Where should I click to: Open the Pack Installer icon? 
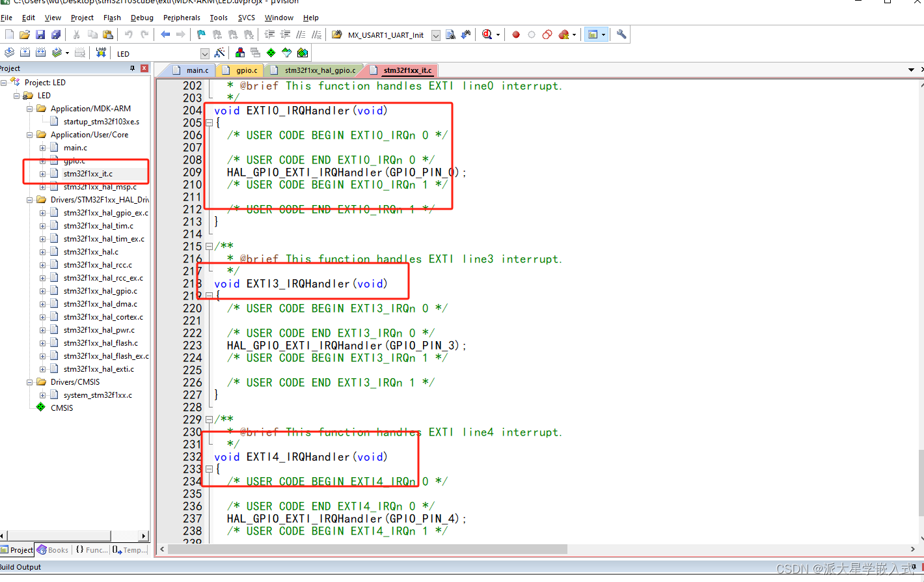click(x=303, y=53)
